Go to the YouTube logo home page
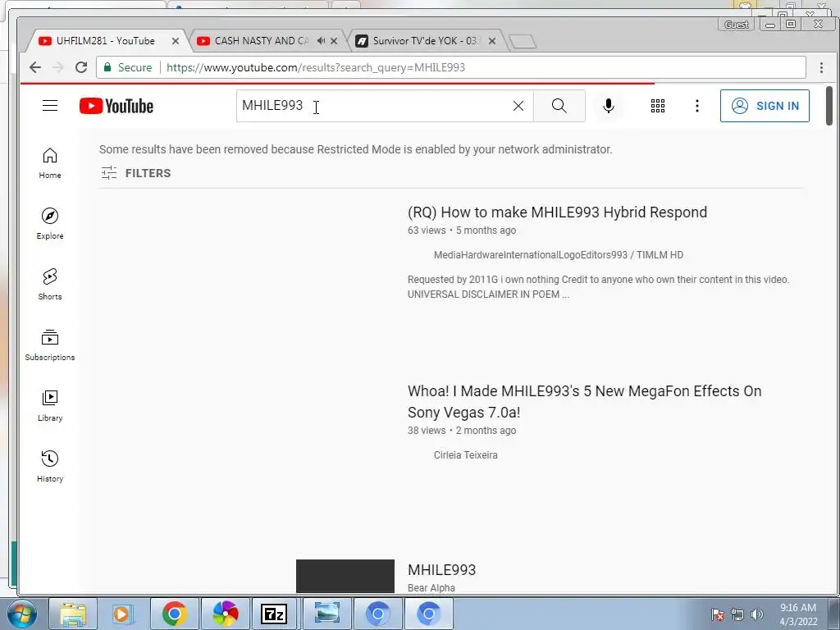 [x=116, y=106]
